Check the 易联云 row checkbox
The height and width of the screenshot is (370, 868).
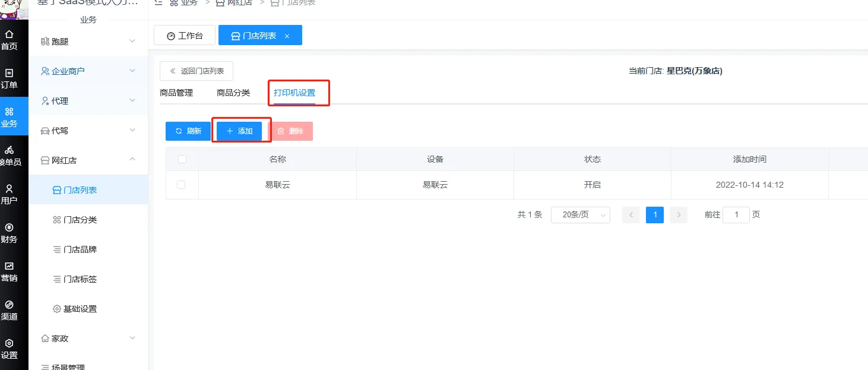point(181,185)
